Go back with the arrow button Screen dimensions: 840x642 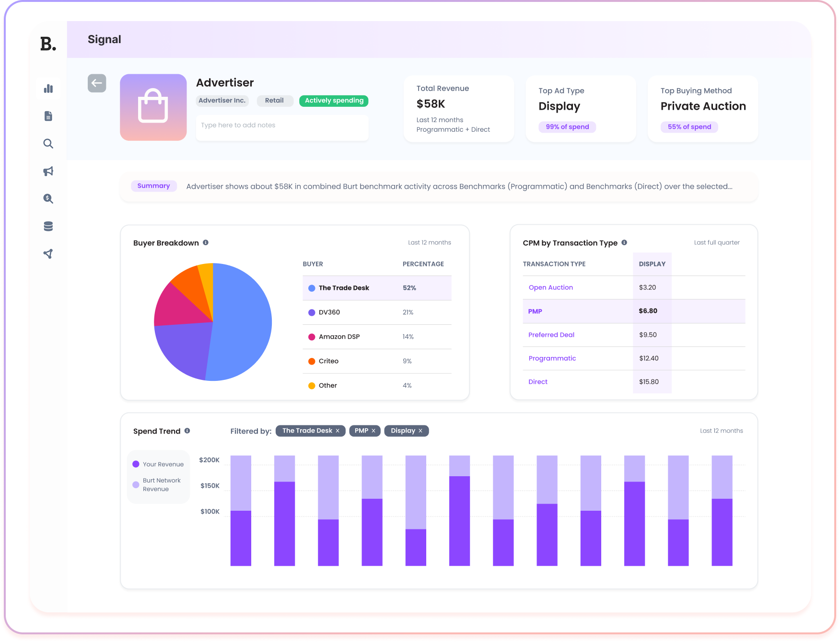(x=97, y=83)
